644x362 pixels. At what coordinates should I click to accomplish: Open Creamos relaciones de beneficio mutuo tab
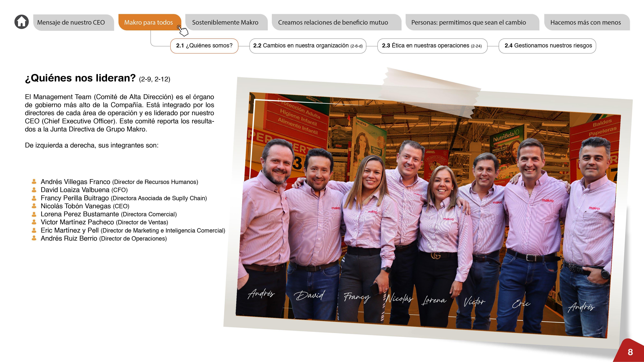point(333,23)
